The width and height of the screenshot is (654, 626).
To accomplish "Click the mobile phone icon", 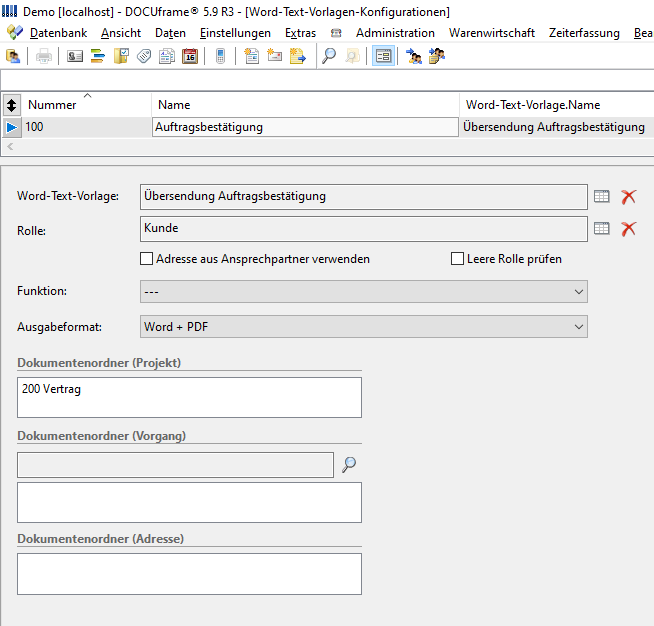I will click(221, 56).
